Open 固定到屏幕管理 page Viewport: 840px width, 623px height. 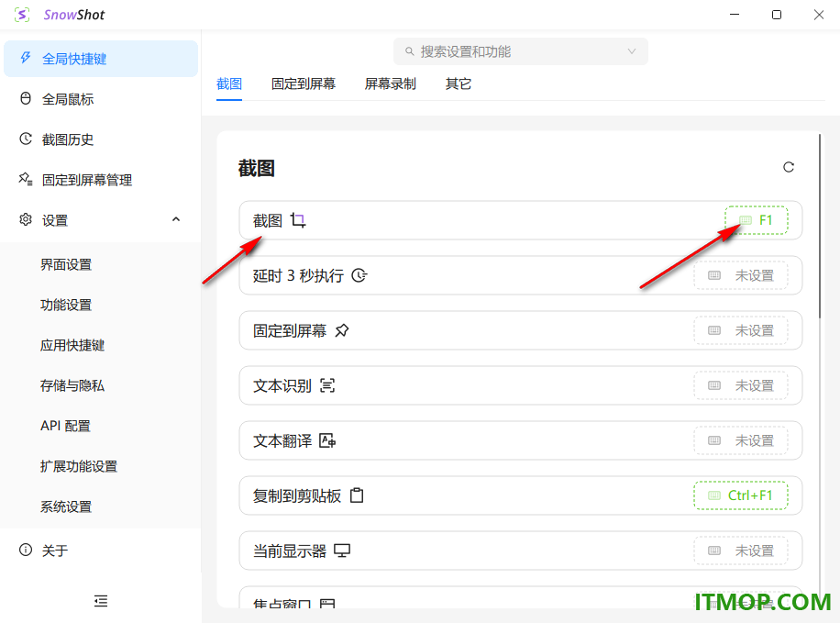101,180
